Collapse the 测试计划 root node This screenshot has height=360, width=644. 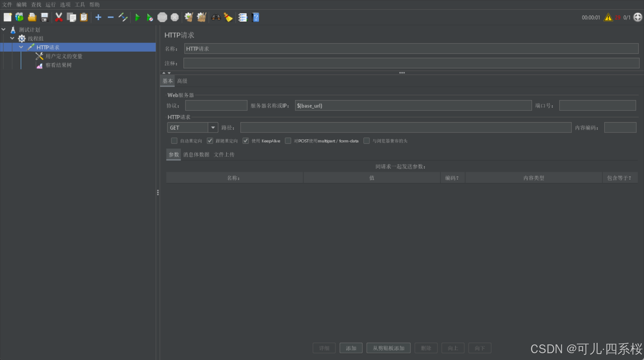click(x=4, y=30)
